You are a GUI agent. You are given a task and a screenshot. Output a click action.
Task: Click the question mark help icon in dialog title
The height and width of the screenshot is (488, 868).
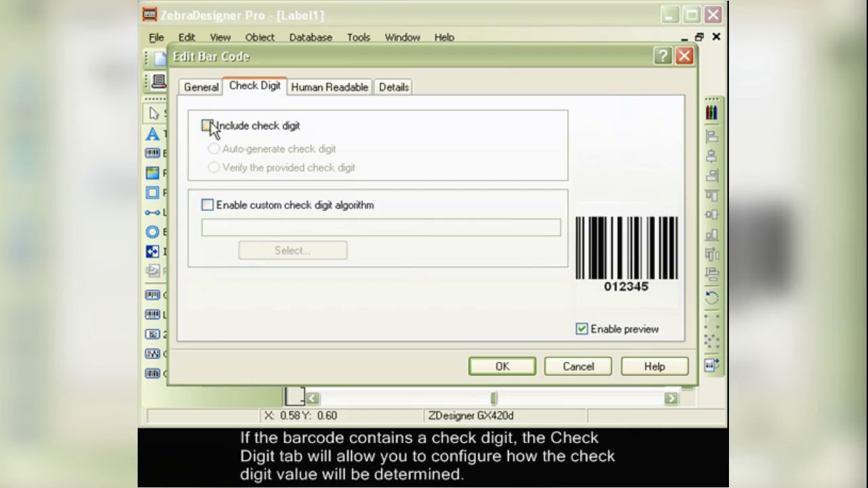click(663, 56)
